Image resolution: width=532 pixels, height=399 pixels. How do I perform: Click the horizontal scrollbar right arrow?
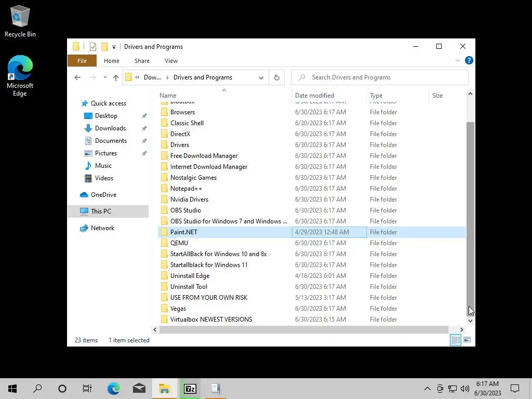pos(461,329)
